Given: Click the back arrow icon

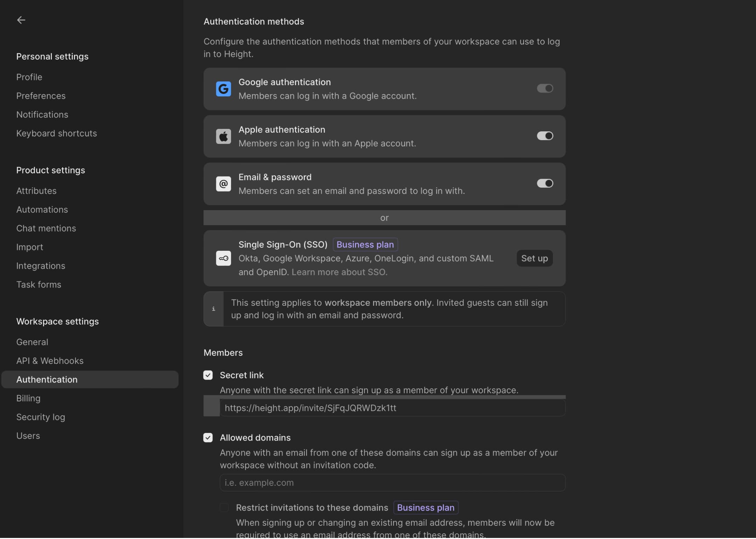Looking at the screenshot, I should click(x=21, y=20).
